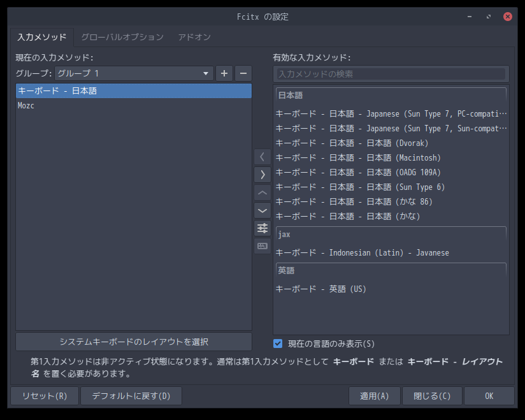Open input method configuration via sliders icon
The height and width of the screenshot is (420, 525).
262,228
